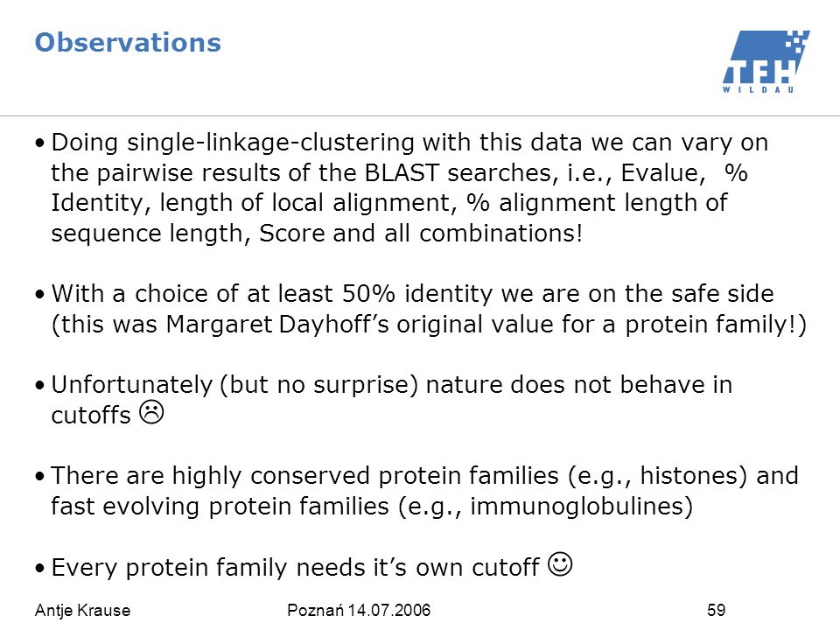Click the sad face emoticon after cutoffs
Screen dimensions: 840x630
[151, 412]
